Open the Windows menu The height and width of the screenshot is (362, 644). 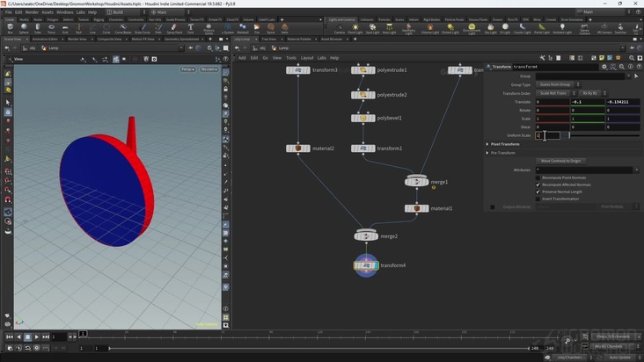tap(64, 12)
